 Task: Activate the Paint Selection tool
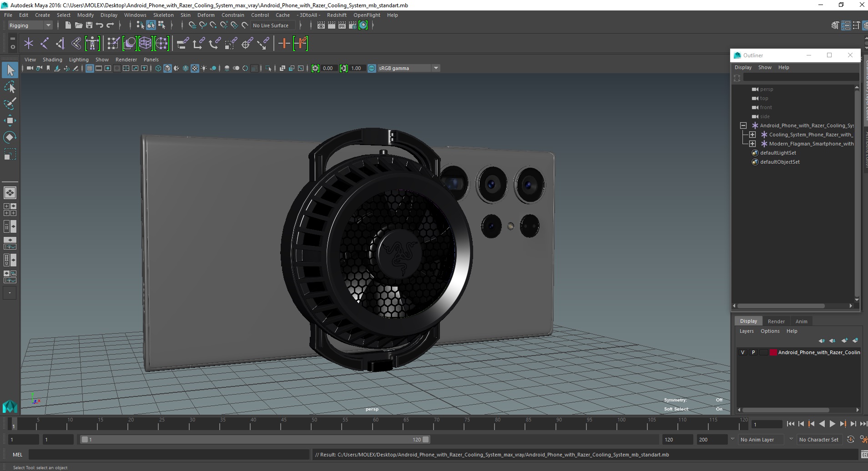tap(10, 104)
